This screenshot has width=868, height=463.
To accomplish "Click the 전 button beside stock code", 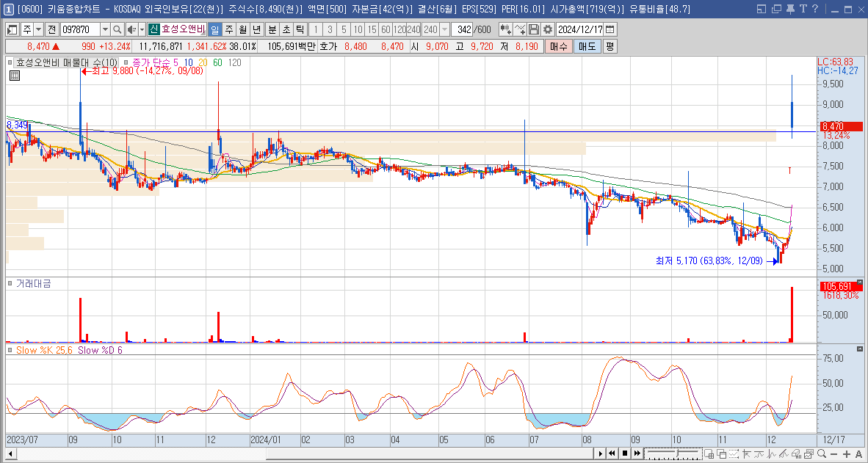I will [x=51, y=29].
